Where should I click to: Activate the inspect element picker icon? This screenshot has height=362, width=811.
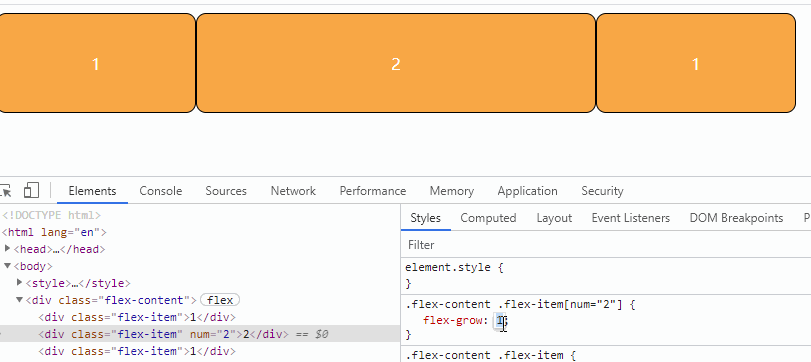tap(5, 191)
